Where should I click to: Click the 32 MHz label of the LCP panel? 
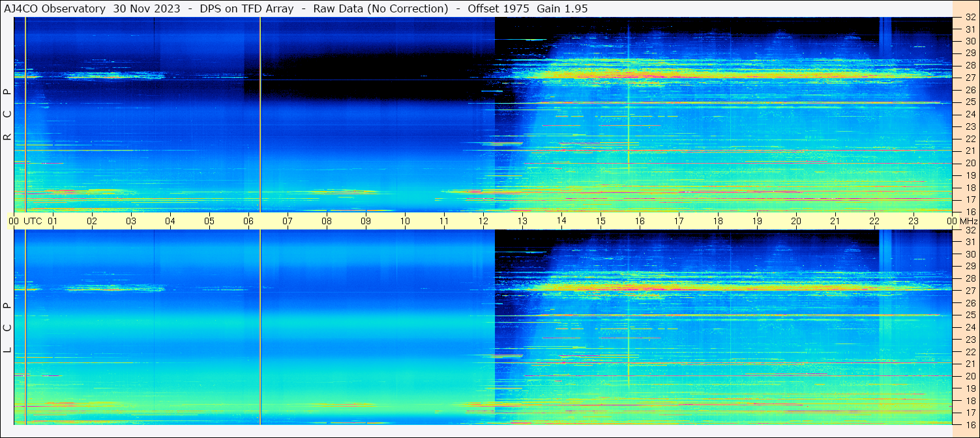[970, 230]
